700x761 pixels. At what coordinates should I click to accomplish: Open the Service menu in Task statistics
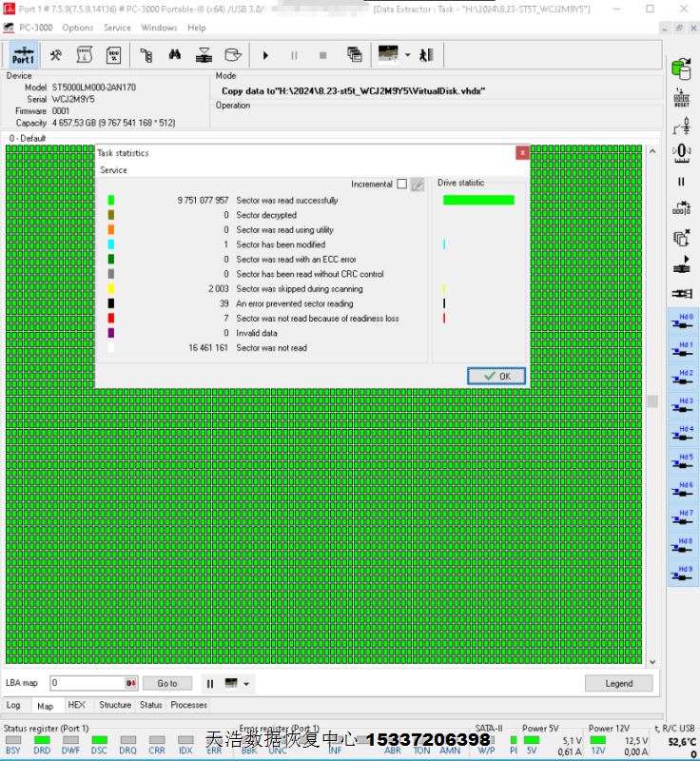pyautogui.click(x=113, y=170)
